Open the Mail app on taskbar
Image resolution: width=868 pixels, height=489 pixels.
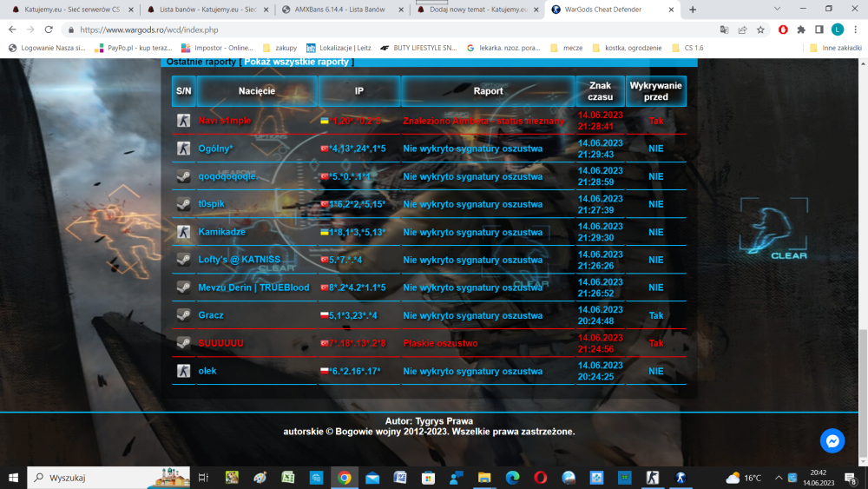click(x=372, y=478)
